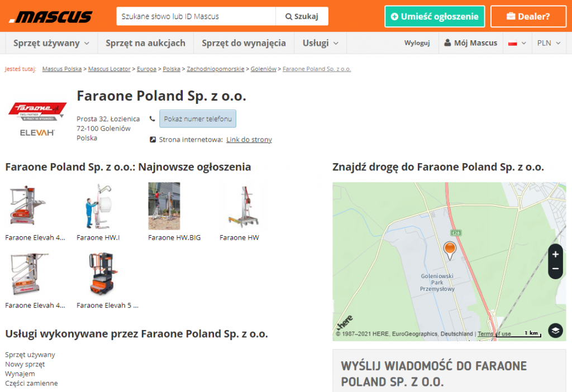The height and width of the screenshot is (392, 572).
Task: Open Sprzęt do wynajęcia menu item
Action: pos(244,43)
